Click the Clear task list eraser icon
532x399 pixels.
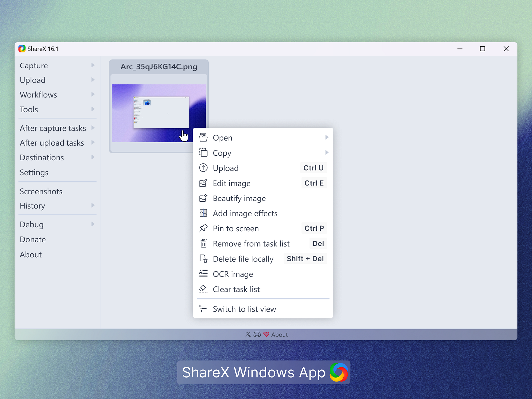203,289
